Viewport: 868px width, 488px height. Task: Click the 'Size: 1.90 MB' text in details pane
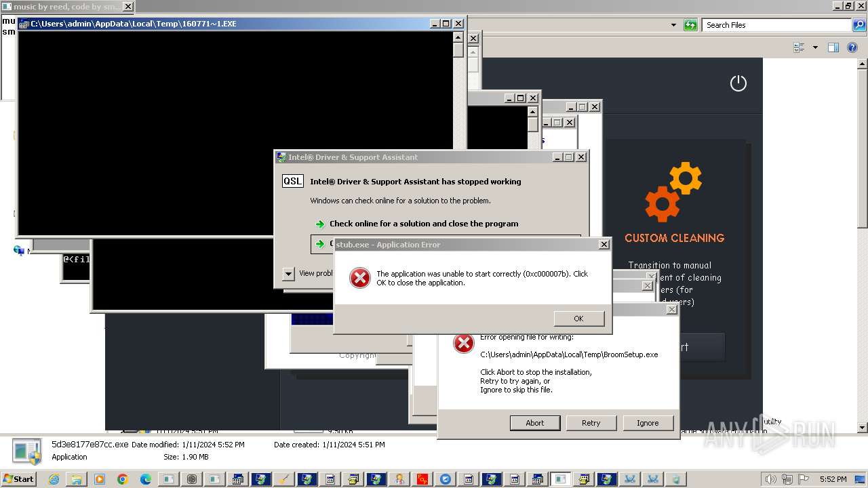tap(186, 457)
